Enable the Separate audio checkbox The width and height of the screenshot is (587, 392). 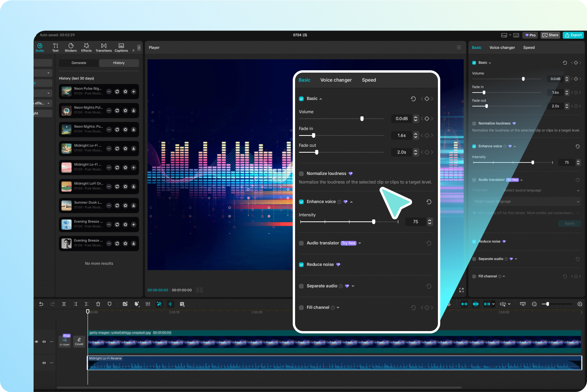point(301,286)
